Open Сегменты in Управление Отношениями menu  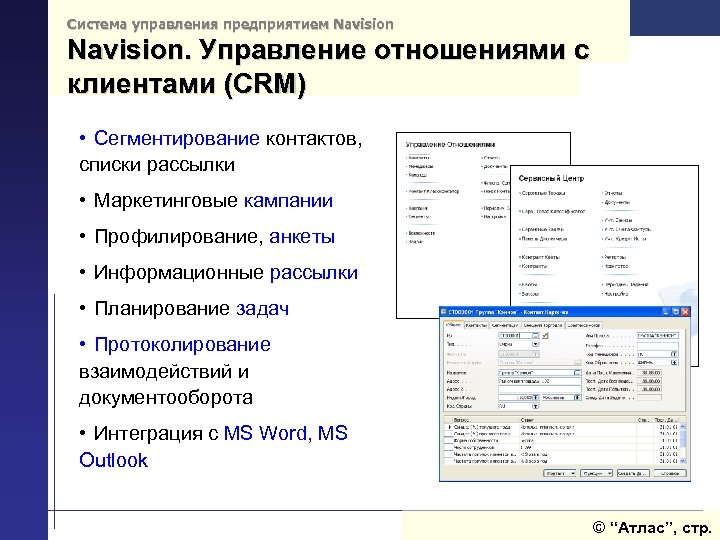click(419, 217)
